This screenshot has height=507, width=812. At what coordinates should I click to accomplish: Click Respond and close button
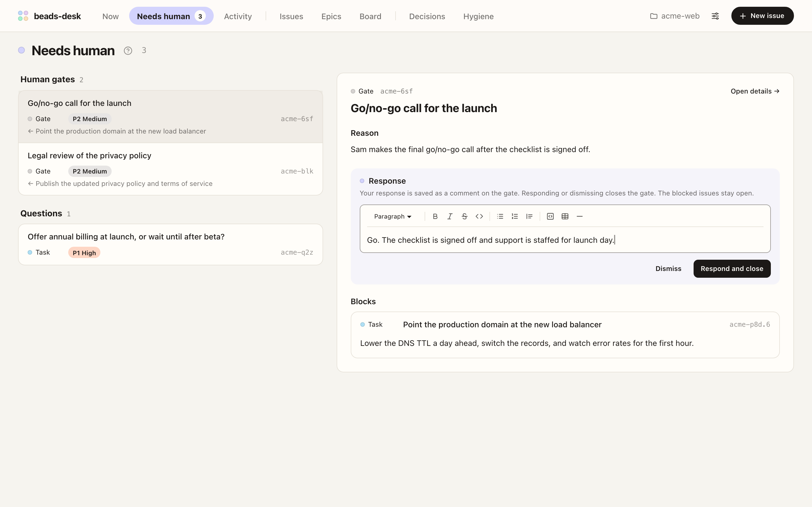click(732, 269)
